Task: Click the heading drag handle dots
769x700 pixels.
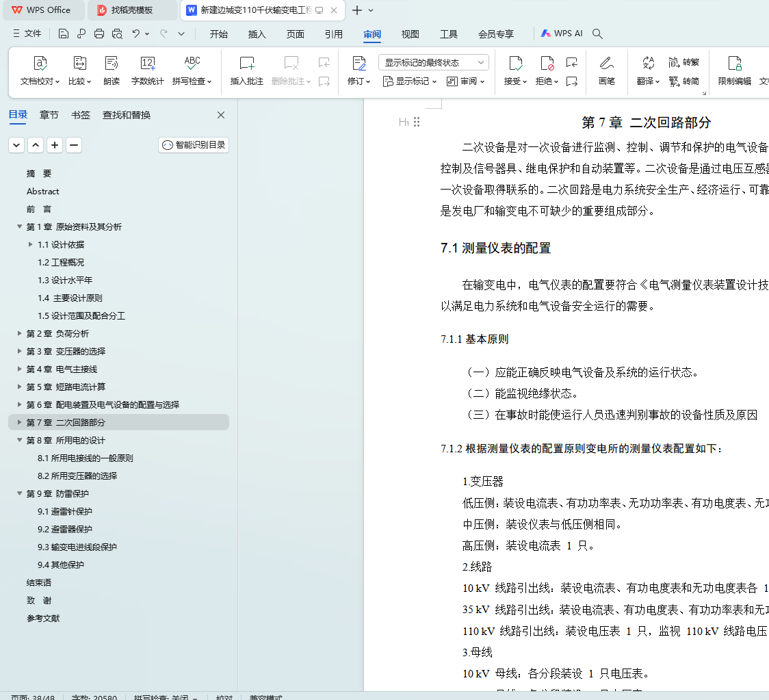Action: [417, 122]
